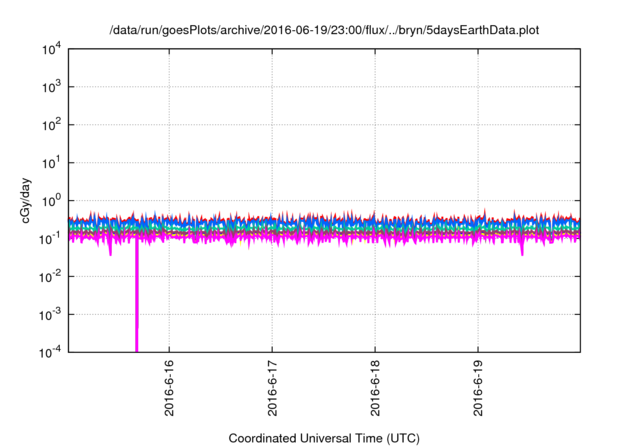Select the 2016-6-19 date tick label
This screenshot has height=448, width=640.
tap(478, 388)
